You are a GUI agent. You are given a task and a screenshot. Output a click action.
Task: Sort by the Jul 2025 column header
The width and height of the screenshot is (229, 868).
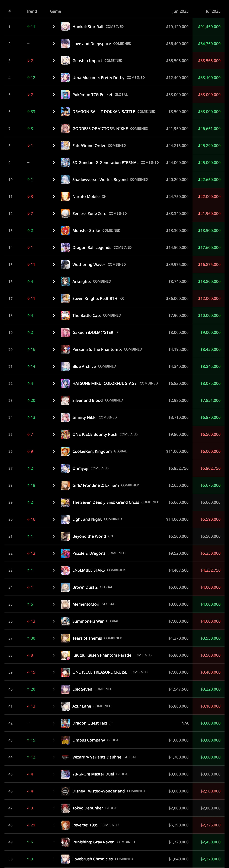click(213, 11)
